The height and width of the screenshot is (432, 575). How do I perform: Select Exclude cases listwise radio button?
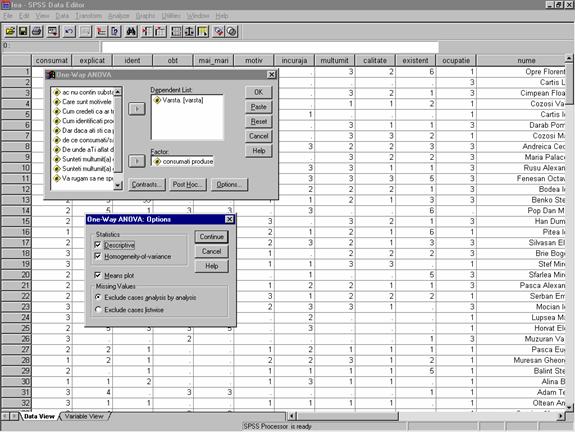98,310
